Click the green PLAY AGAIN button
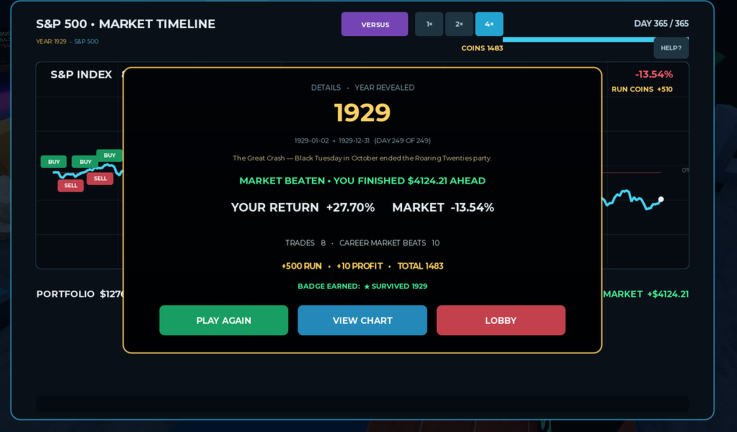 coord(223,320)
